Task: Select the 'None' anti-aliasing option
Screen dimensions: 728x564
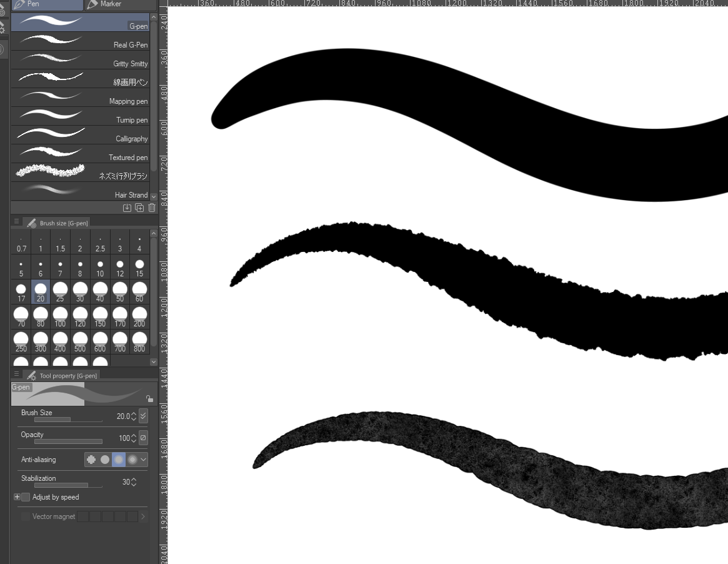Action: 91,460
